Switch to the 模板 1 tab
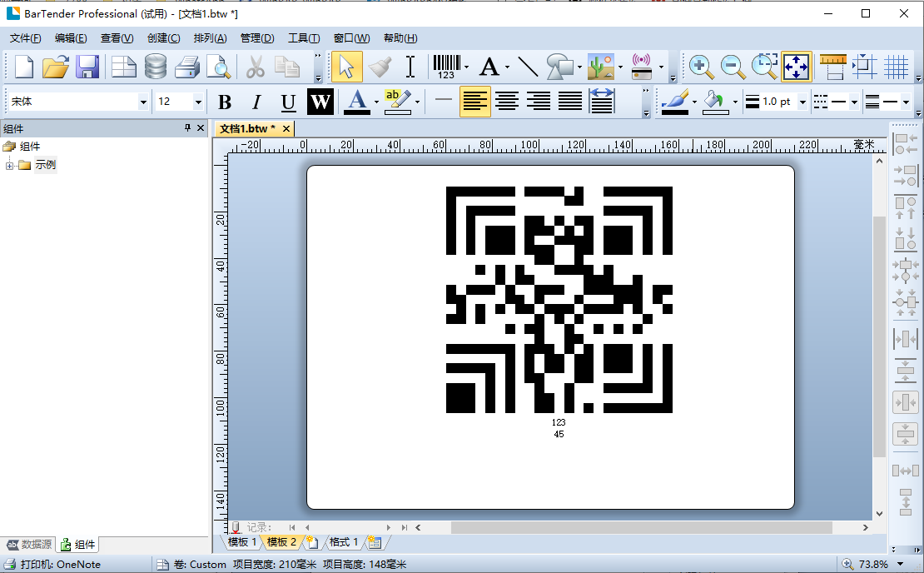The image size is (924, 573). 242,541
